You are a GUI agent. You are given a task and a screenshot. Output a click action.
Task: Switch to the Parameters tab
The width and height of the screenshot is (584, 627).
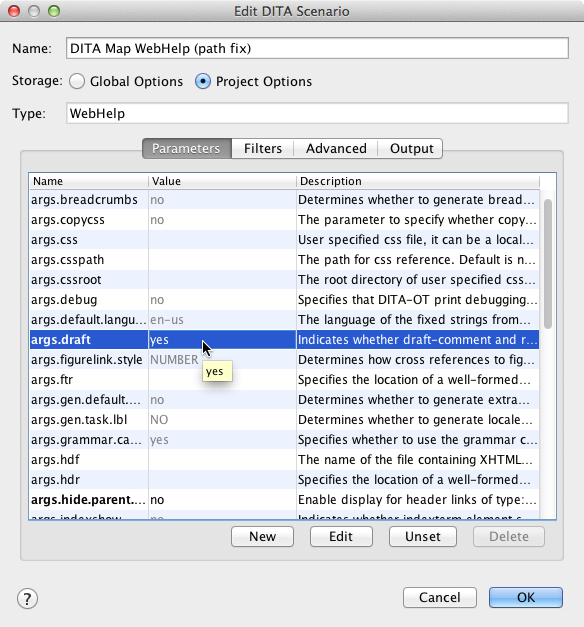[186, 148]
